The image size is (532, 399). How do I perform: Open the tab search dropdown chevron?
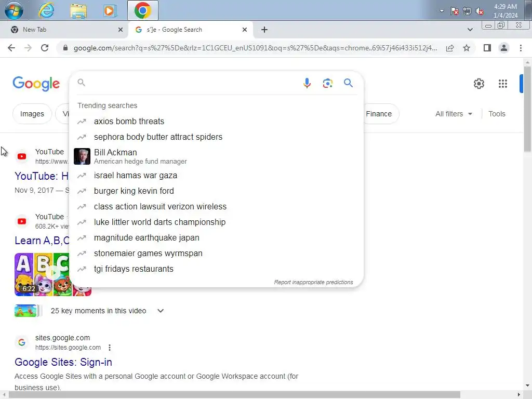pos(470,30)
